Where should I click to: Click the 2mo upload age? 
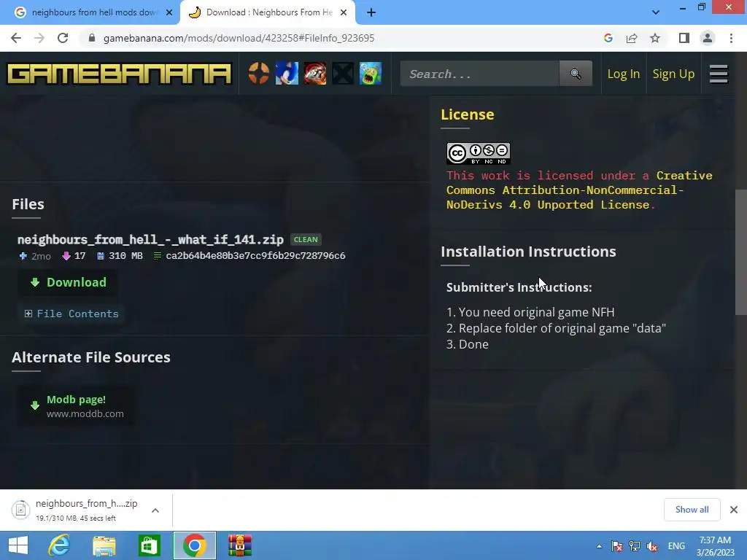[x=41, y=256]
